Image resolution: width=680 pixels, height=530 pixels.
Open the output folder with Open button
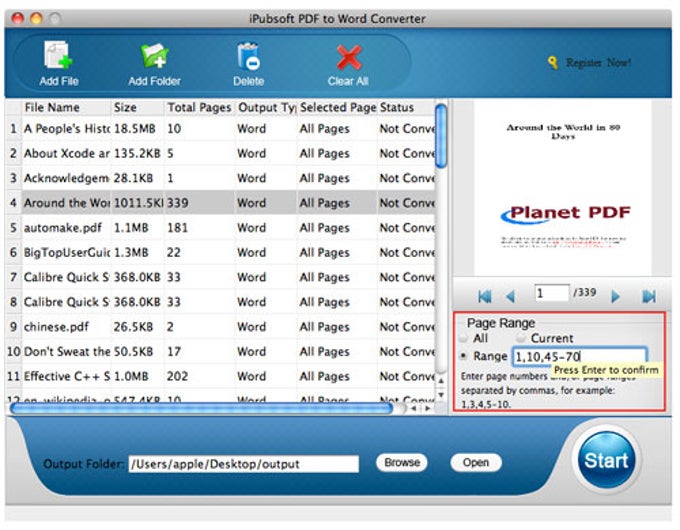coord(476,462)
